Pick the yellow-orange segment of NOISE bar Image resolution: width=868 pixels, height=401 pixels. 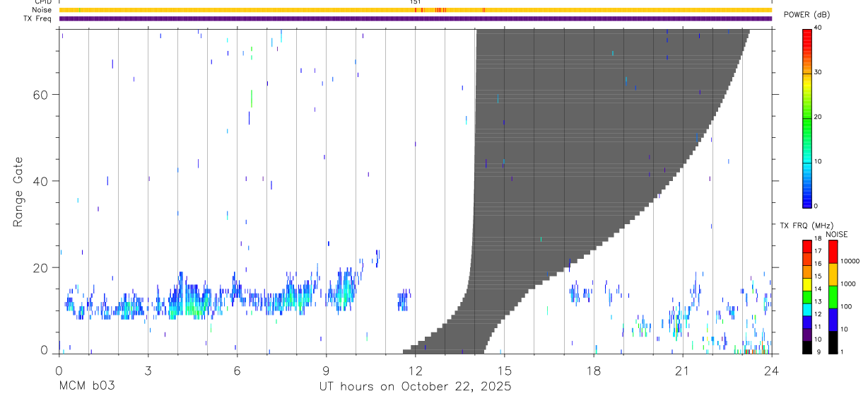[x=833, y=274]
